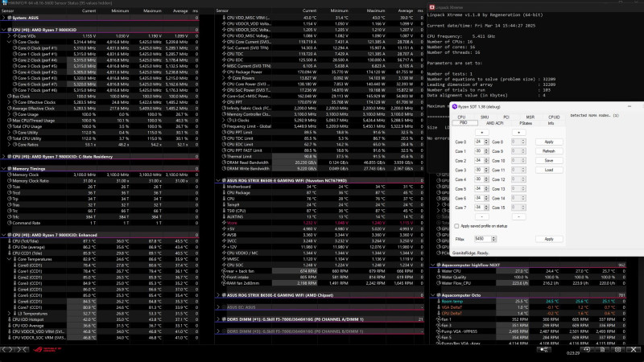Expand the System: ASUS sensor group

[x=4, y=18]
